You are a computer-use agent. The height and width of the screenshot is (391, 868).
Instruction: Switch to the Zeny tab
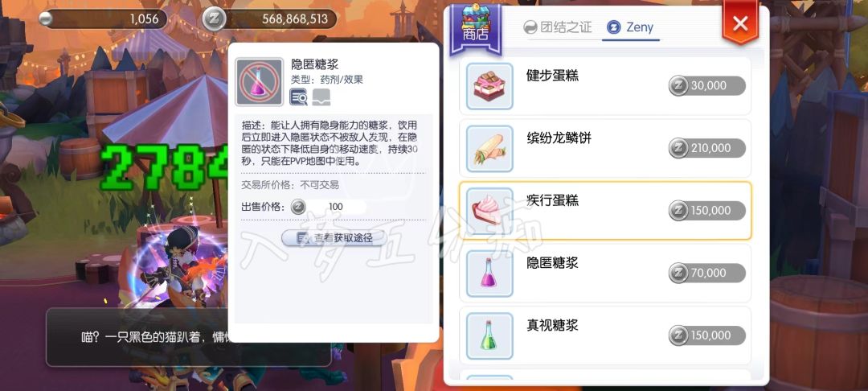[x=631, y=27]
